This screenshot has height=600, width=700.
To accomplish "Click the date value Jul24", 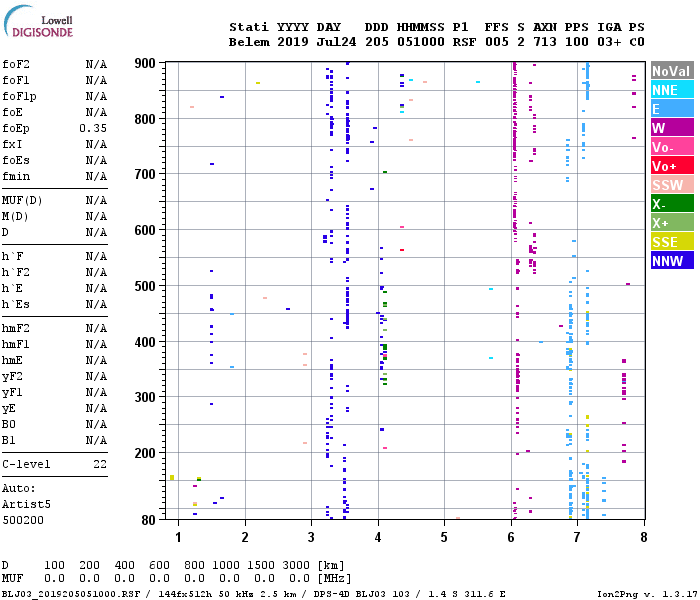I will 337,42.
